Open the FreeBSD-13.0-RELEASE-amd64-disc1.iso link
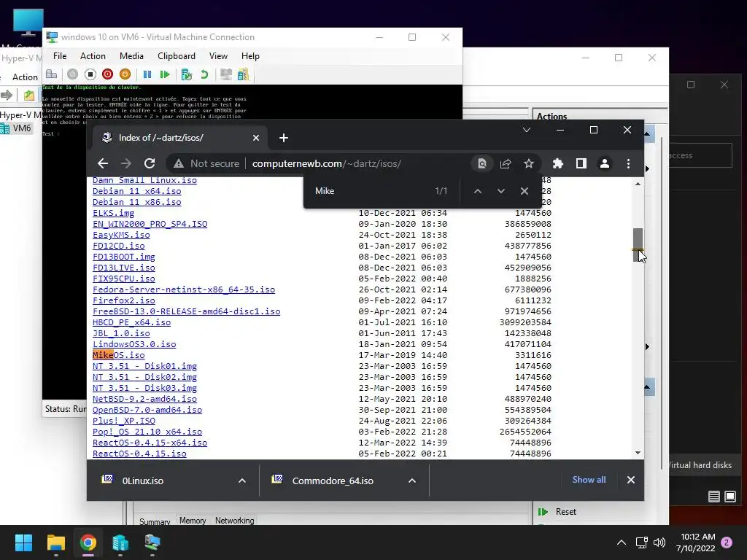Image resolution: width=747 pixels, height=560 pixels. [186, 311]
